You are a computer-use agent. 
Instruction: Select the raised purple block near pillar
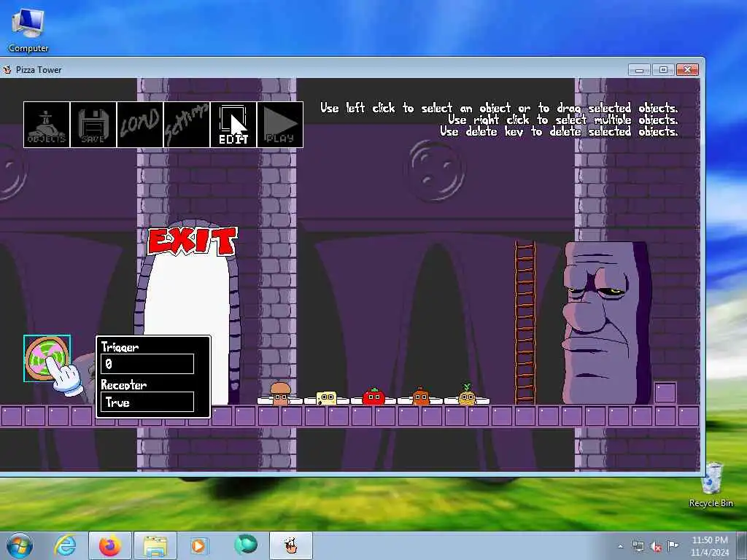pyautogui.click(x=665, y=393)
